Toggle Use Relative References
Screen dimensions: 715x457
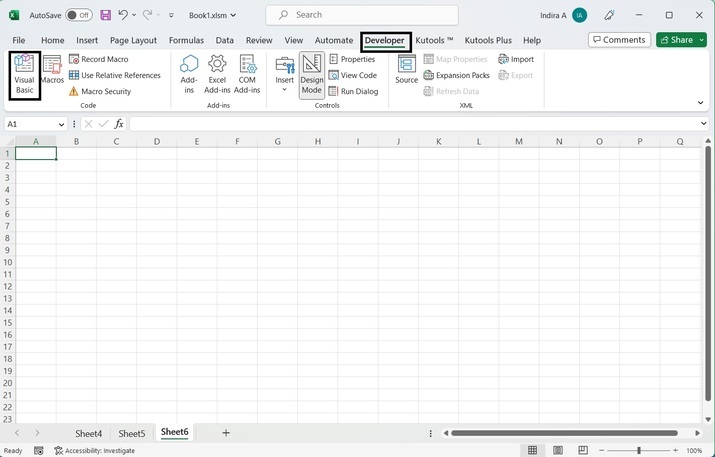114,75
